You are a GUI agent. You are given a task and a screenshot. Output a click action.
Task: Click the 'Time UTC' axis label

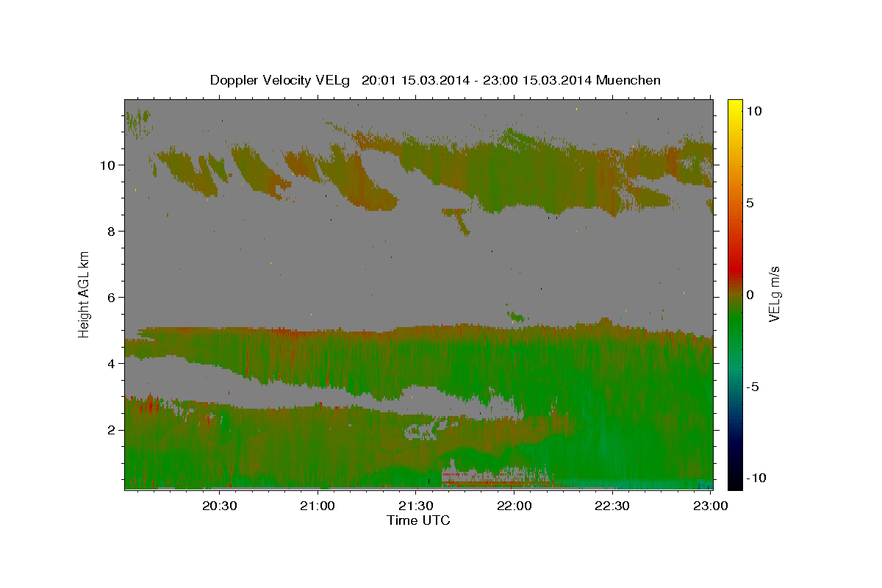tap(418, 520)
